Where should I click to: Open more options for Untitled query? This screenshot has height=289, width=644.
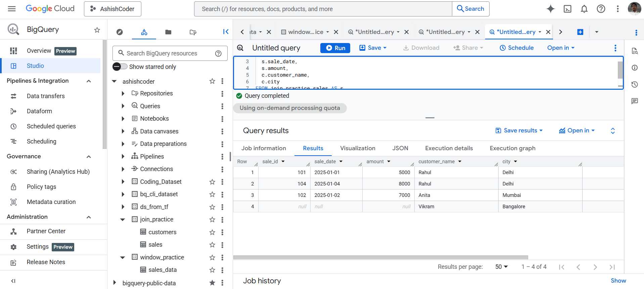(615, 48)
